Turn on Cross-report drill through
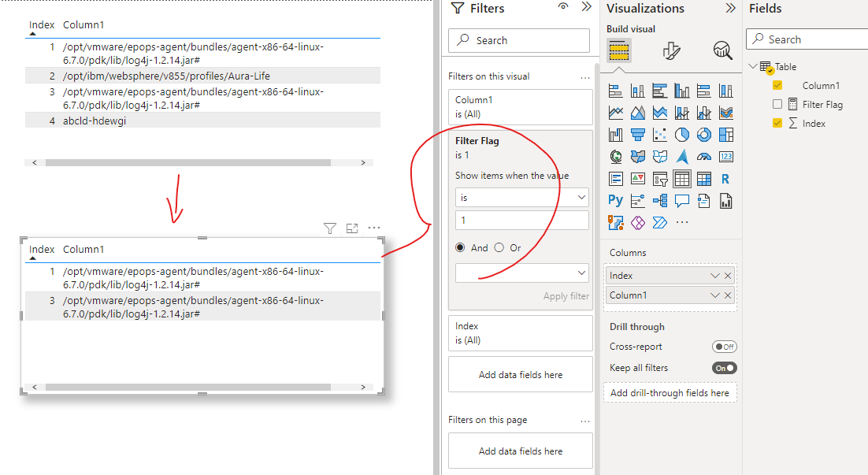The image size is (868, 475). [x=724, y=347]
